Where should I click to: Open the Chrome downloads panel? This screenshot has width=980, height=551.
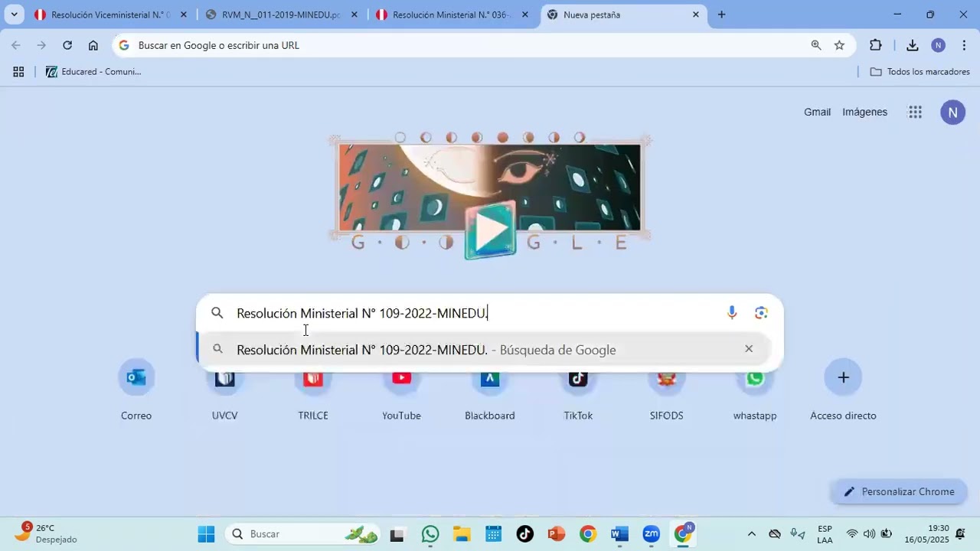(x=913, y=45)
